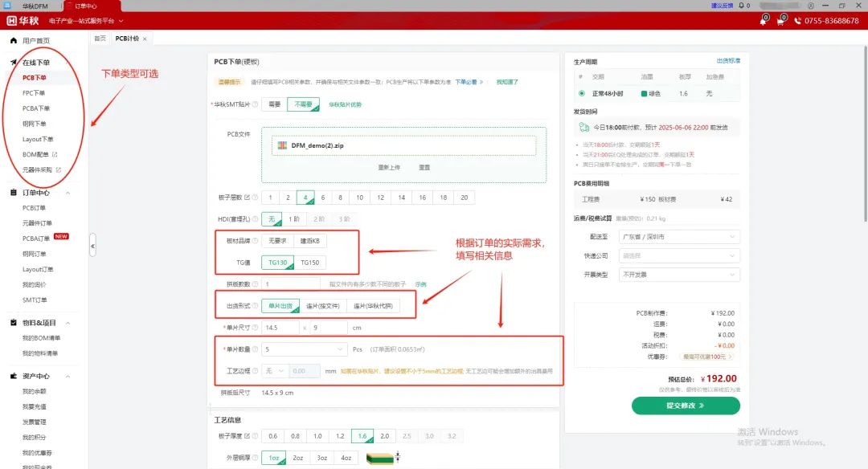Screen dimensions: 868x469
Task: Open the notification bell in the red header
Action: [x=763, y=21]
